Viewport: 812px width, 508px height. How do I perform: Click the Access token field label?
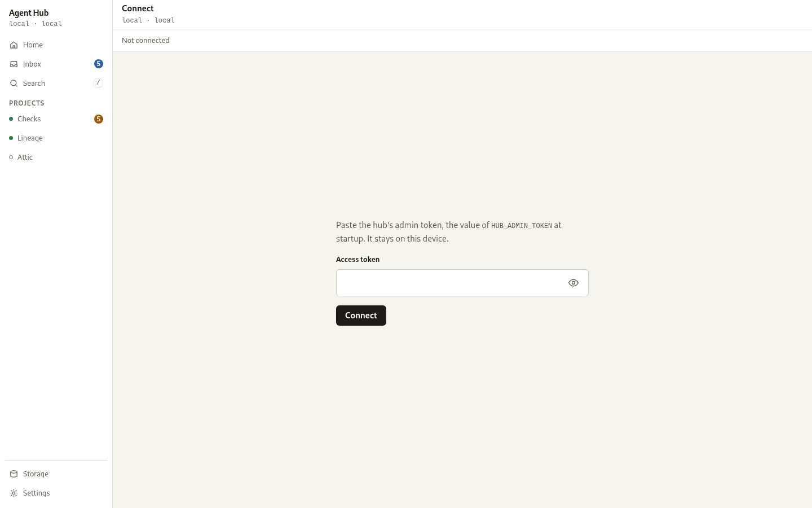[x=358, y=260]
